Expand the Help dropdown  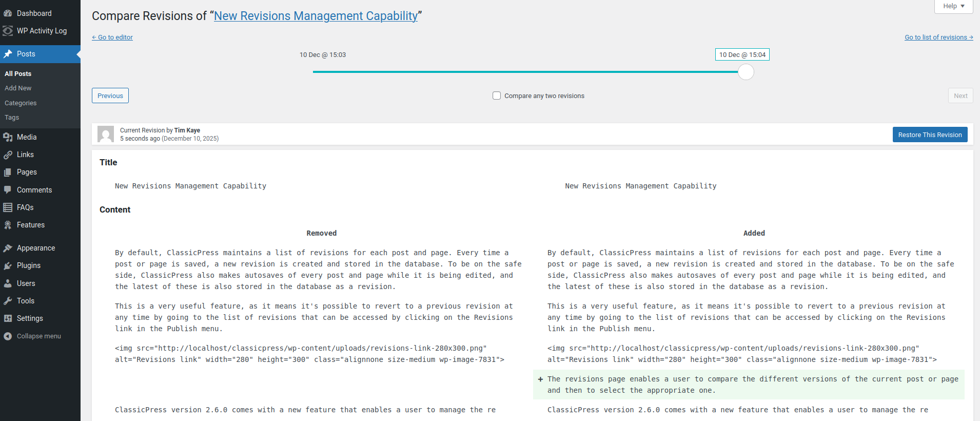click(953, 6)
